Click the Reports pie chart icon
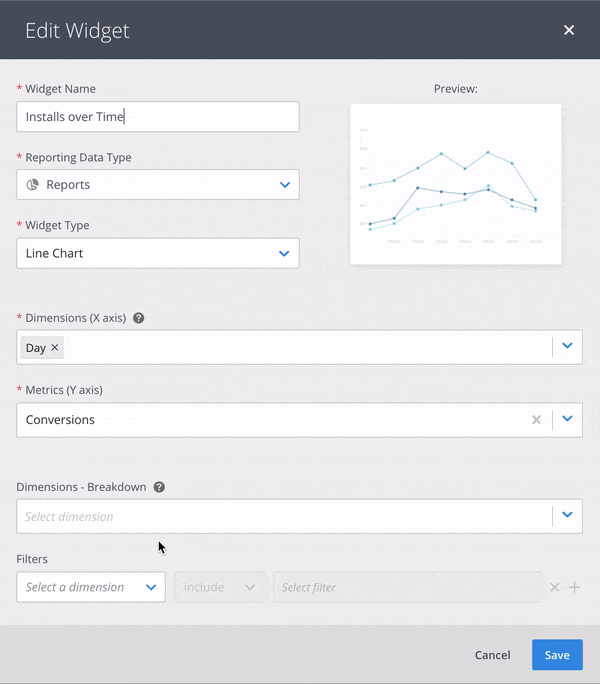The width and height of the screenshot is (600, 684). point(33,185)
